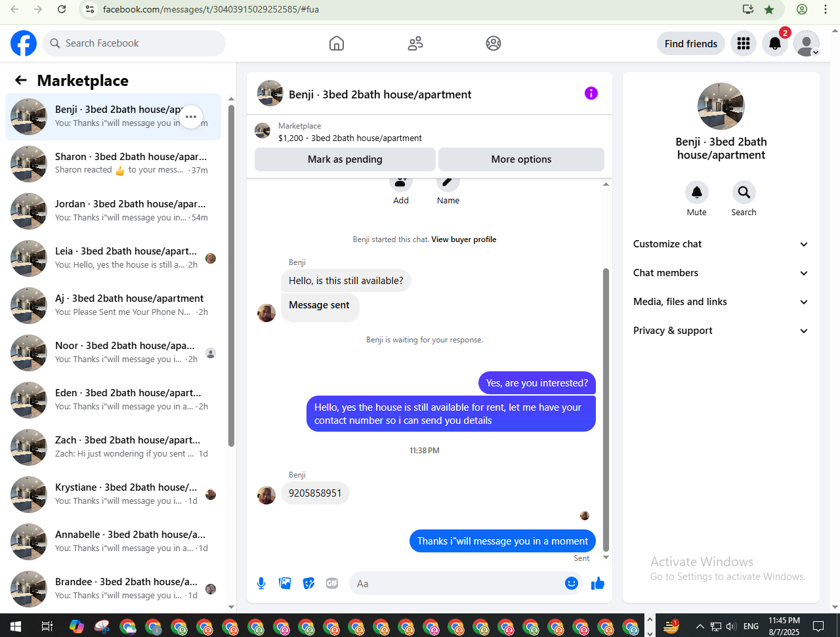The image size is (840, 637).
Task: Open the Friends icon in top navigation
Action: (x=415, y=43)
